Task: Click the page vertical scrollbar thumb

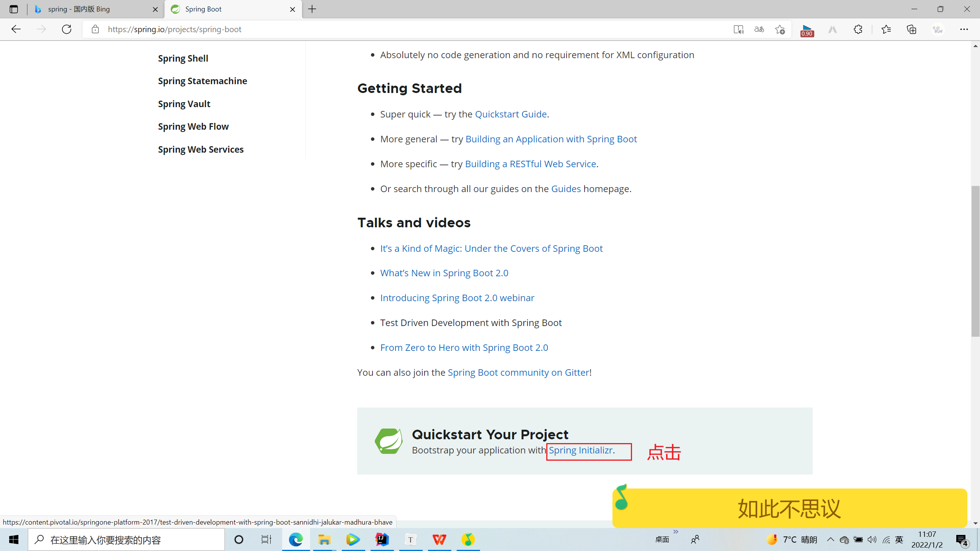Action: tap(975, 261)
